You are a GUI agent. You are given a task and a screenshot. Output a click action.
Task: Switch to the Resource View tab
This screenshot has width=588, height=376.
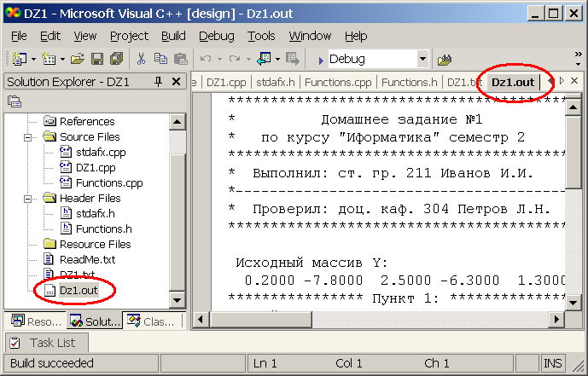click(x=37, y=321)
